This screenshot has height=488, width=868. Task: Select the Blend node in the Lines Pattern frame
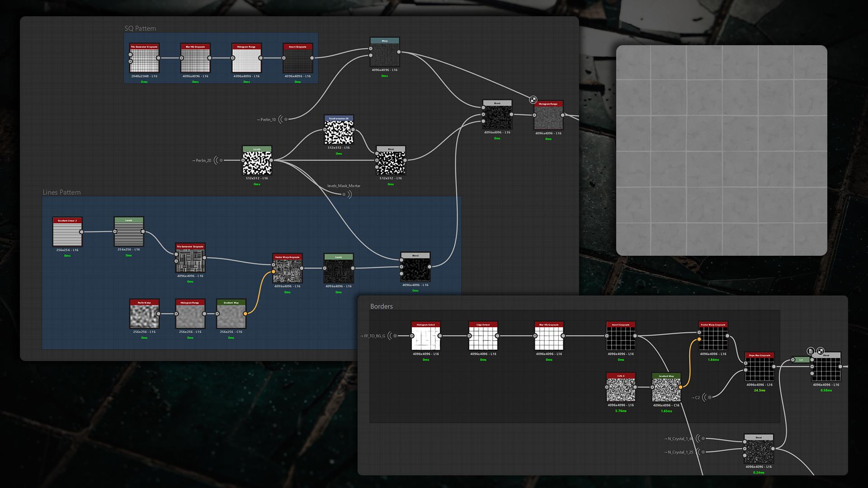click(415, 267)
